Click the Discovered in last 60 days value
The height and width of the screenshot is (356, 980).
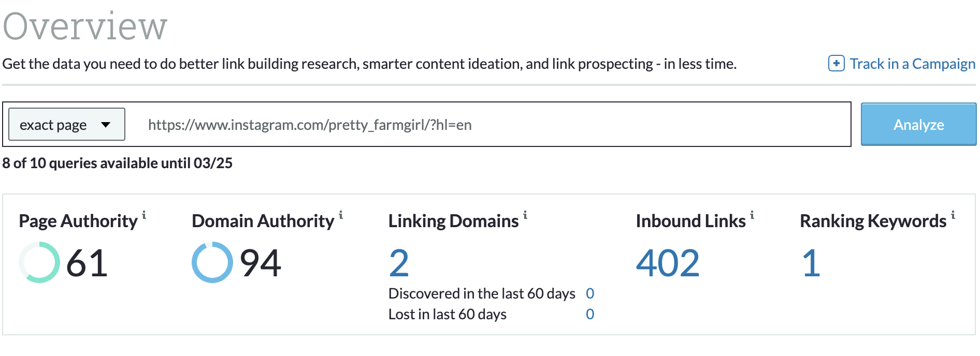point(590,293)
